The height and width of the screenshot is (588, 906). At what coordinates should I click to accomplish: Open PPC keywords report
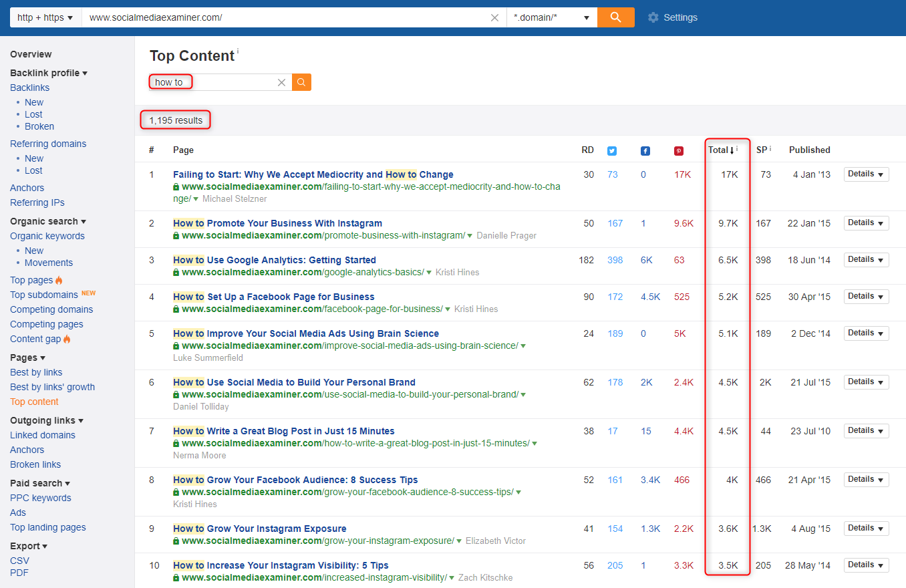click(x=40, y=498)
